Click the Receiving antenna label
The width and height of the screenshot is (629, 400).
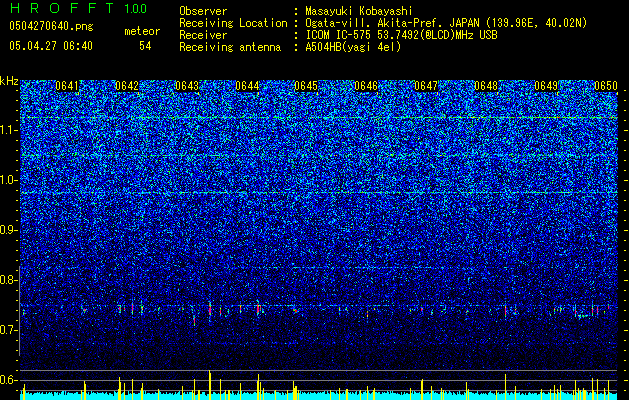click(x=230, y=47)
